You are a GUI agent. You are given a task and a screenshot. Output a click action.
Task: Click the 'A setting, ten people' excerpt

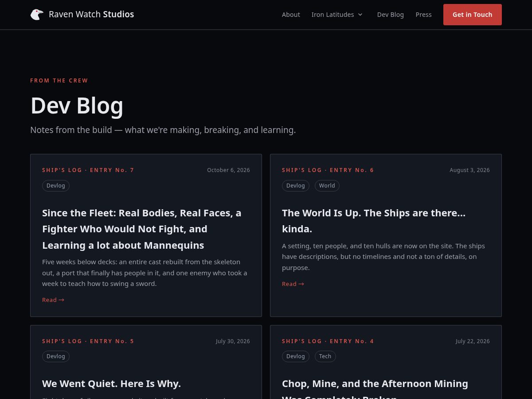383,257
